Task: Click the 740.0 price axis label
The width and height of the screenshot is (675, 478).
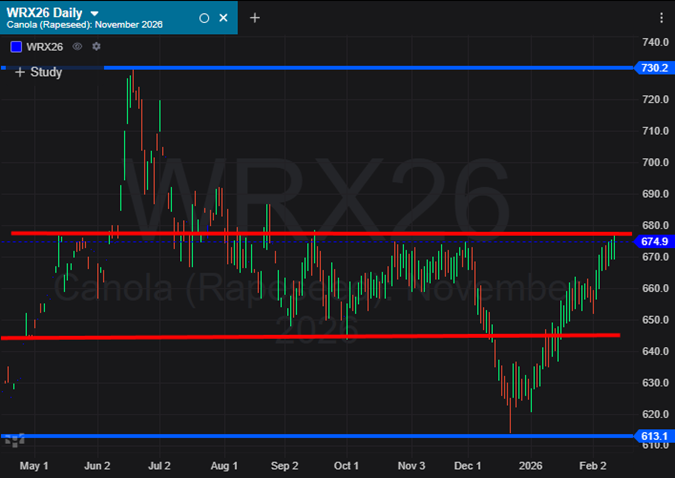Action: click(655, 42)
